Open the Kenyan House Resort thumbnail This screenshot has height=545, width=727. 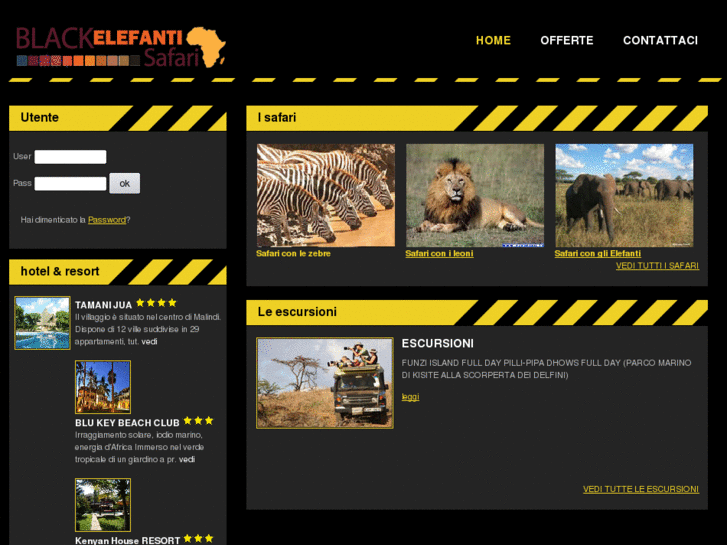[103, 505]
